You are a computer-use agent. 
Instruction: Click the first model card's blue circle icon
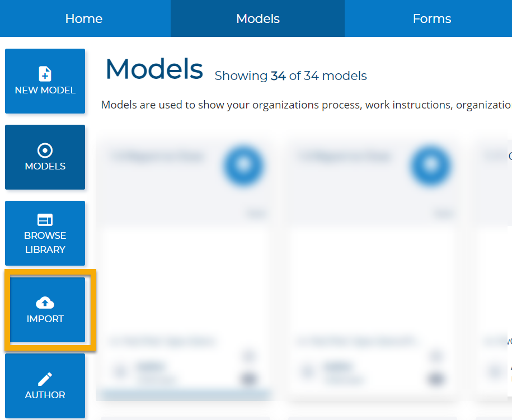(x=243, y=166)
